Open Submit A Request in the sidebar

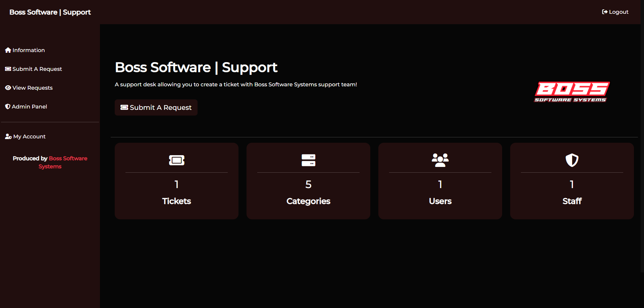[x=34, y=69]
